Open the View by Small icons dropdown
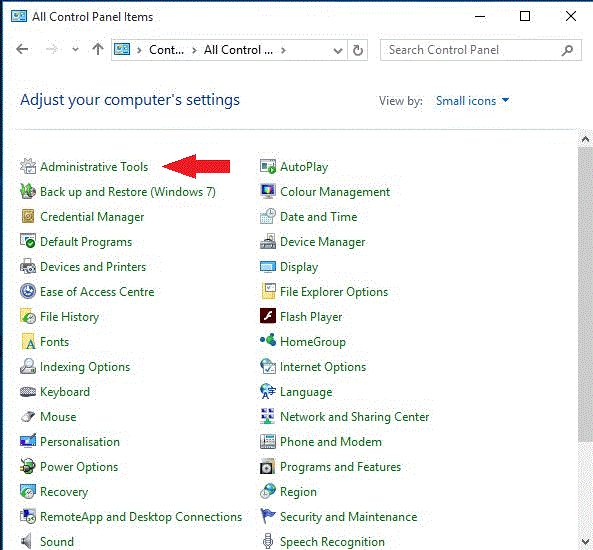Screen dimensions: 593x550 click(x=472, y=101)
